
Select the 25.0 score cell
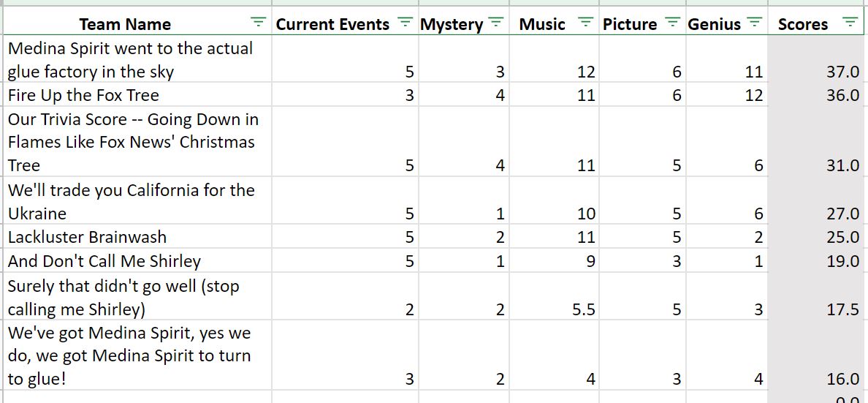(818, 237)
